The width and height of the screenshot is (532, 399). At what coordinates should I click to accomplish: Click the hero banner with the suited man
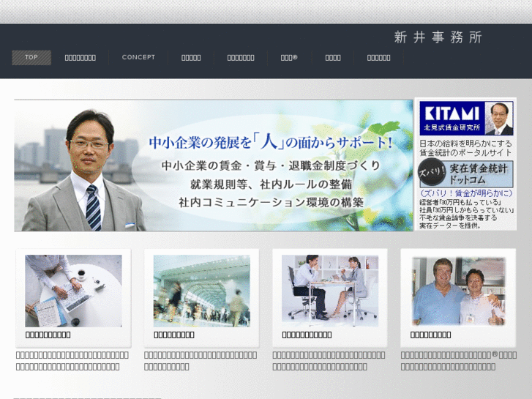point(214,165)
